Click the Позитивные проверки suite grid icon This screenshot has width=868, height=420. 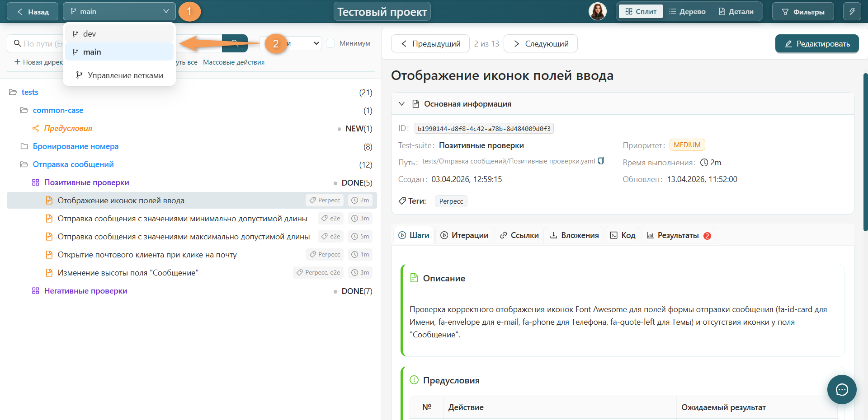click(36, 182)
